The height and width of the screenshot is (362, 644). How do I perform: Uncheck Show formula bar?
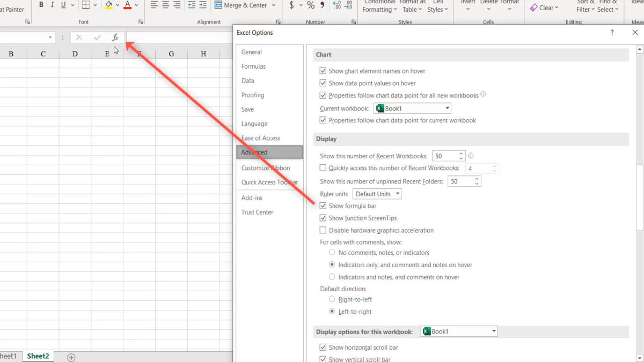[323, 205]
